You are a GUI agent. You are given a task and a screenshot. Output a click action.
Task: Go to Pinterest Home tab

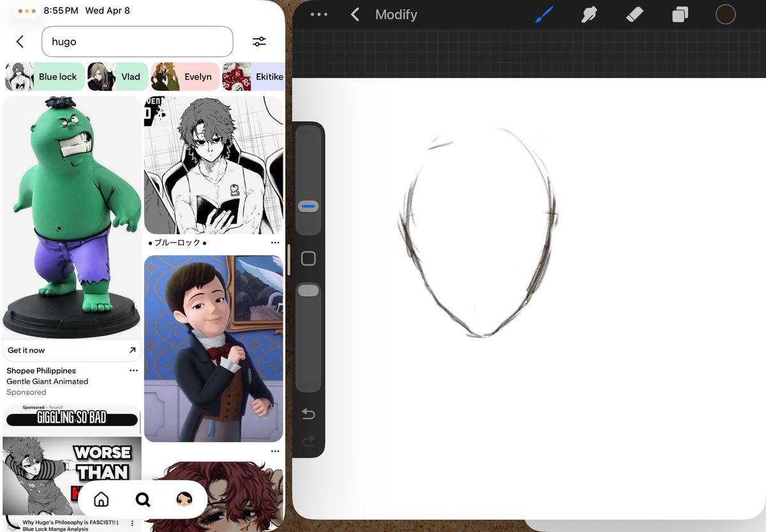pos(101,499)
